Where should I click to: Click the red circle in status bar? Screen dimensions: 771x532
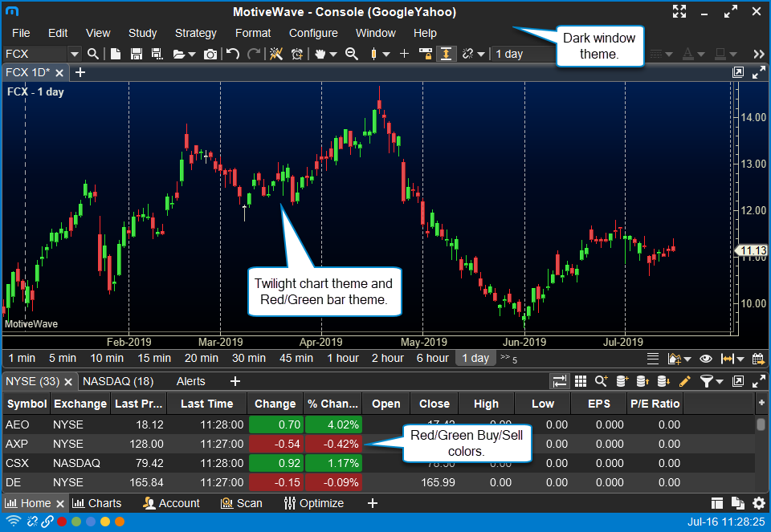(62, 522)
